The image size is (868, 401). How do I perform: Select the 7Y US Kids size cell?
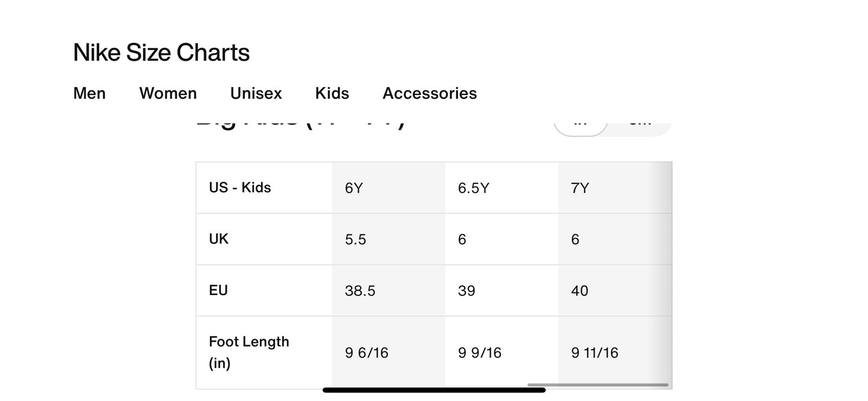615,188
